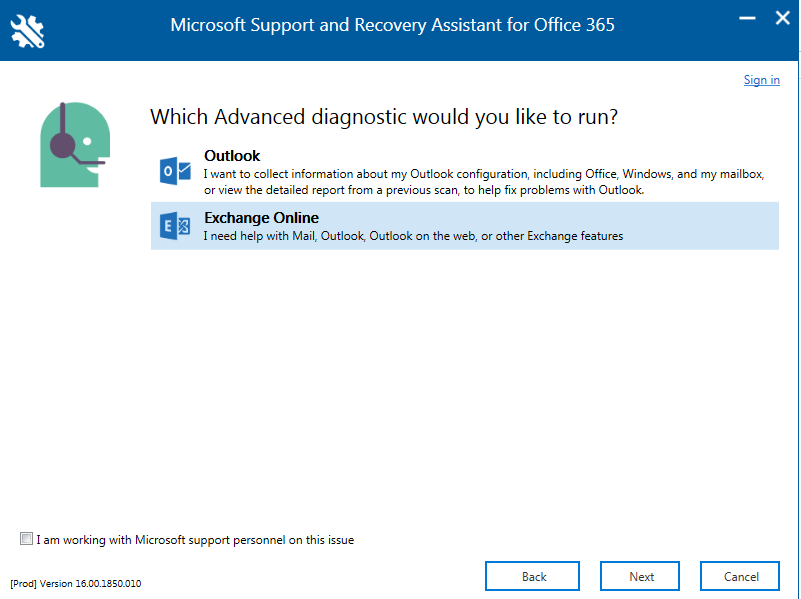Click the headset support agent illustration

pos(75,145)
